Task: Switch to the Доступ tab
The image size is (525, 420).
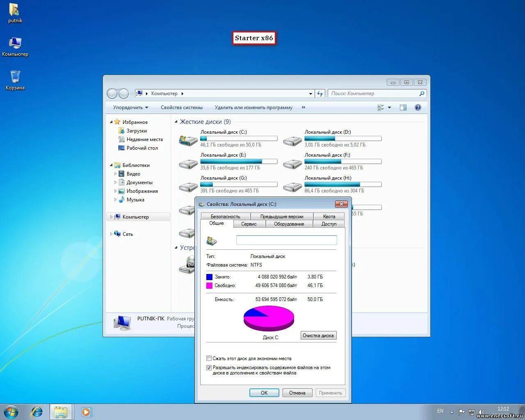Action: coord(329,224)
